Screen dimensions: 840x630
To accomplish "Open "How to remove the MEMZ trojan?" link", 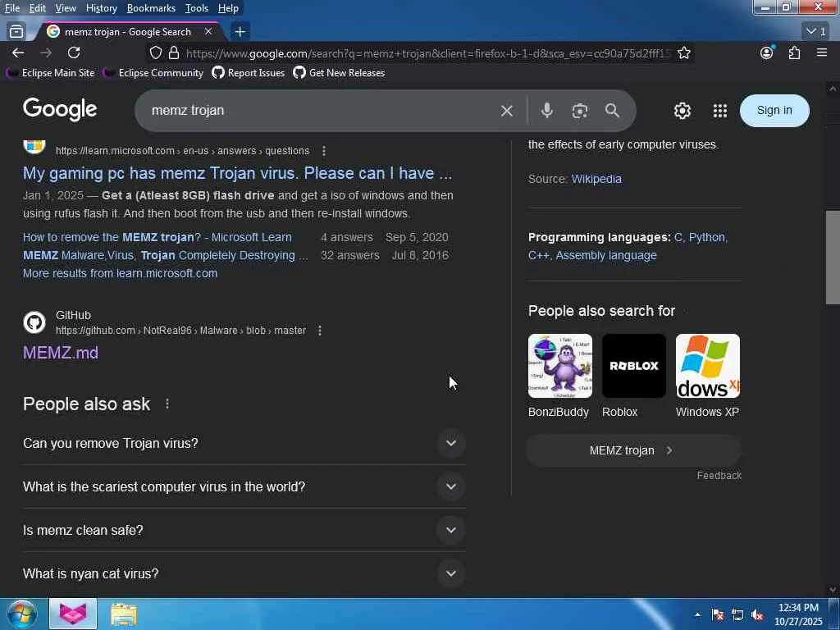I will (x=157, y=237).
